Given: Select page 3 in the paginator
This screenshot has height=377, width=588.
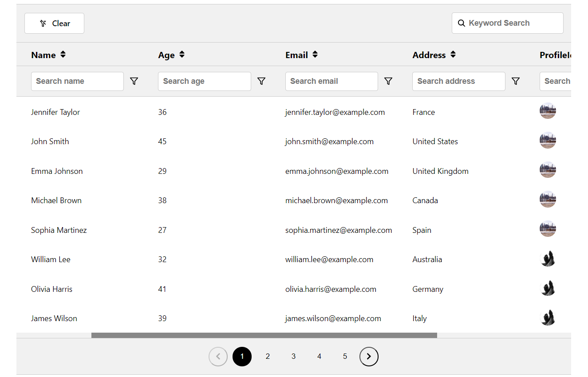Looking at the screenshot, I should point(293,357).
